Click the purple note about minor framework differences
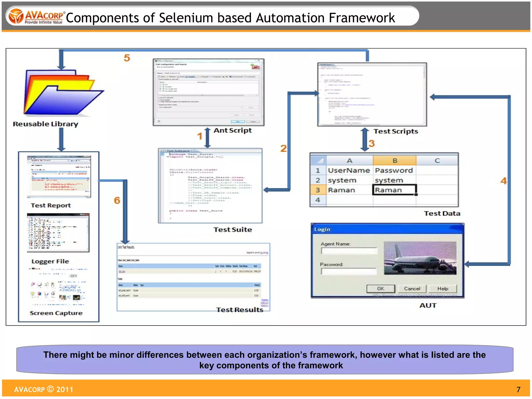 (x=265, y=360)
